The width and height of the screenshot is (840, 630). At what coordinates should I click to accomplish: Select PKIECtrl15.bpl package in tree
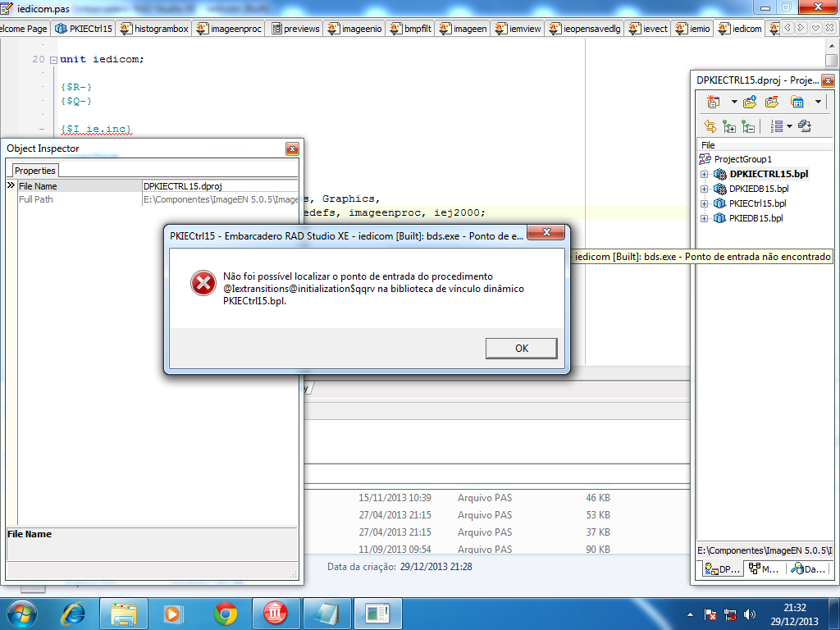pos(757,203)
